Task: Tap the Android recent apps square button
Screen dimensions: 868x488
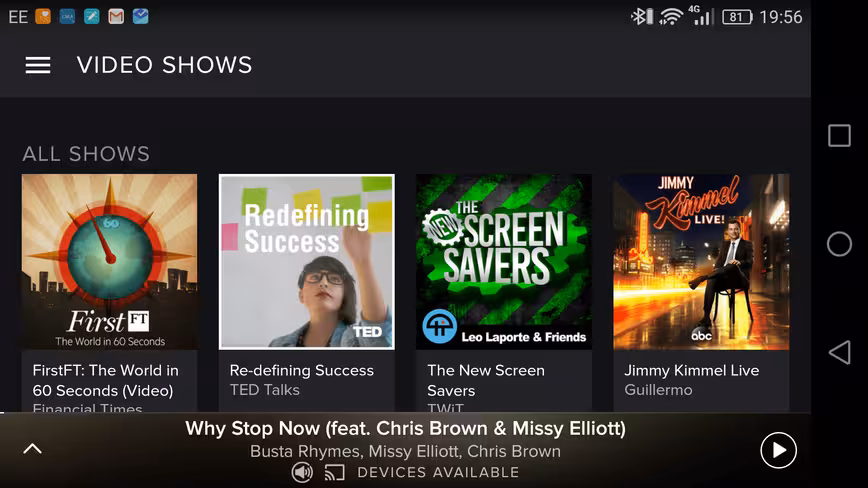Action: (839, 136)
